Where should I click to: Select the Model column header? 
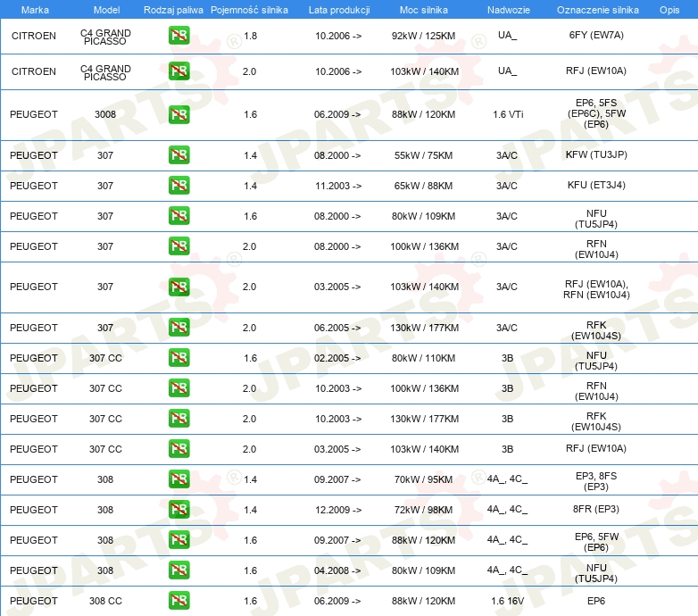(107, 10)
